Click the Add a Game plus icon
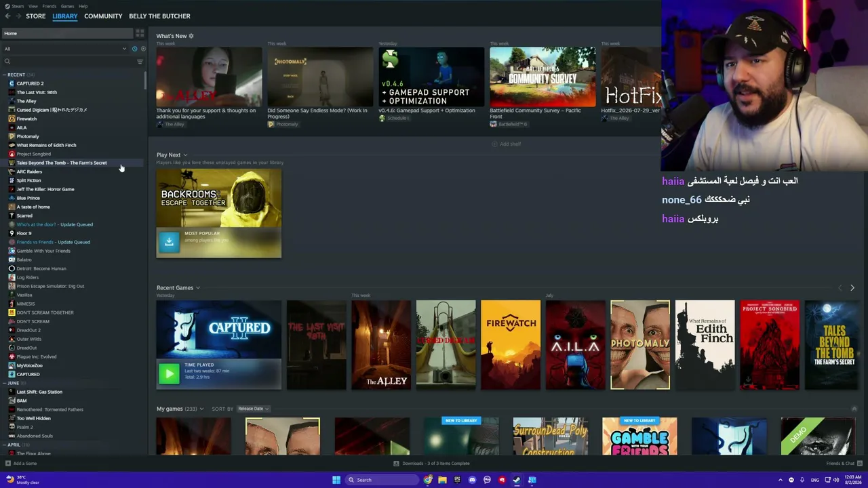This screenshot has width=868, height=488. click(7, 464)
